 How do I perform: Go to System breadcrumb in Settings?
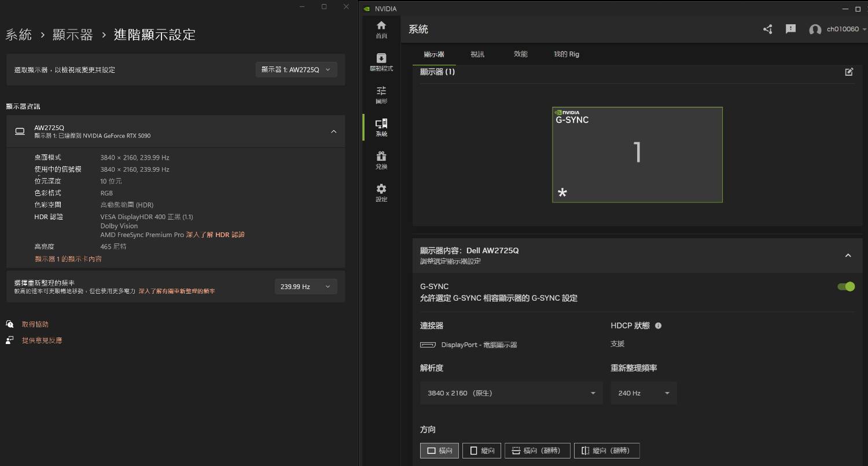coord(19,35)
